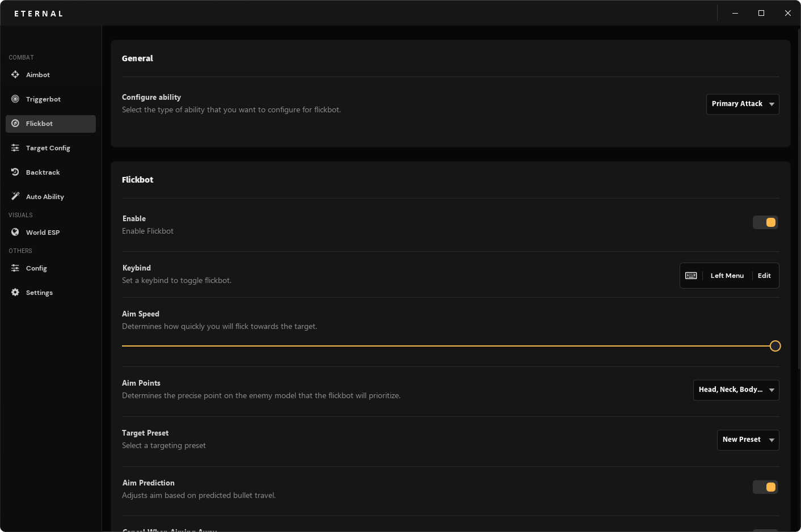Expand the Aim Points dropdown
This screenshot has height=532, width=801.
736,390
